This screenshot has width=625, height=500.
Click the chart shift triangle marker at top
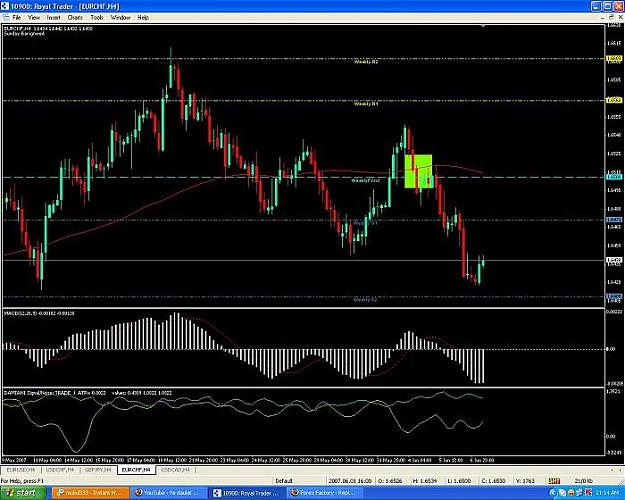coord(483,26)
